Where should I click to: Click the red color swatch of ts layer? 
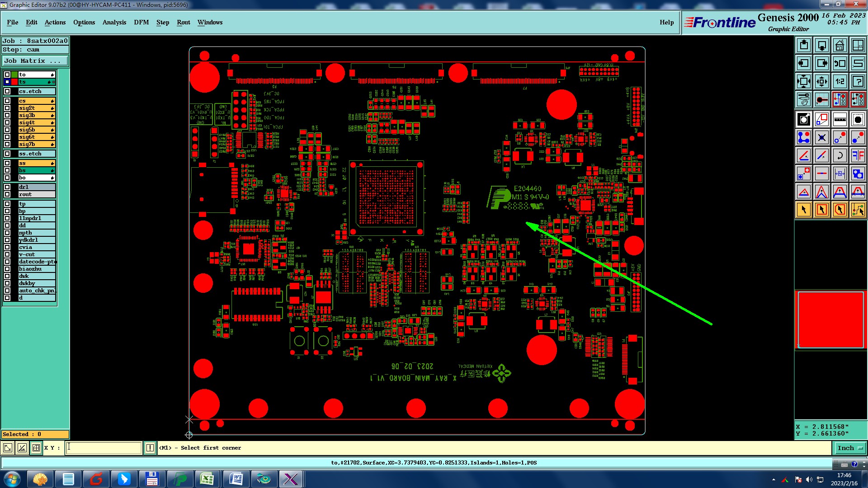click(x=14, y=82)
